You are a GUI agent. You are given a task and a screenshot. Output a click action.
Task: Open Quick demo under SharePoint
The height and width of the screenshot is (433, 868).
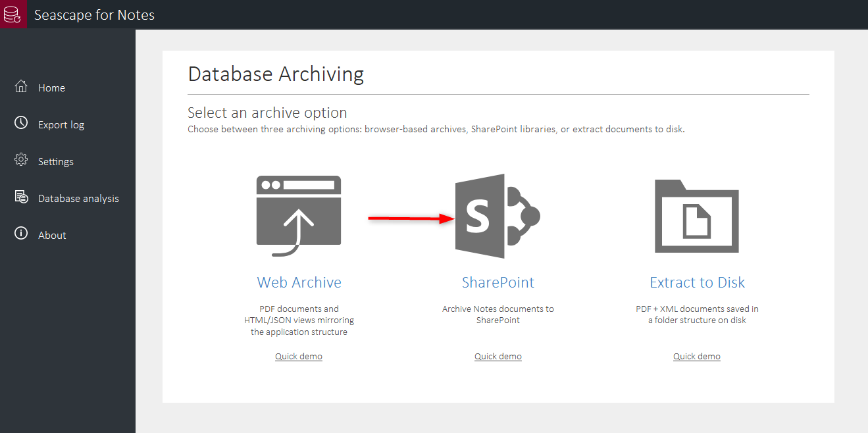tap(498, 356)
